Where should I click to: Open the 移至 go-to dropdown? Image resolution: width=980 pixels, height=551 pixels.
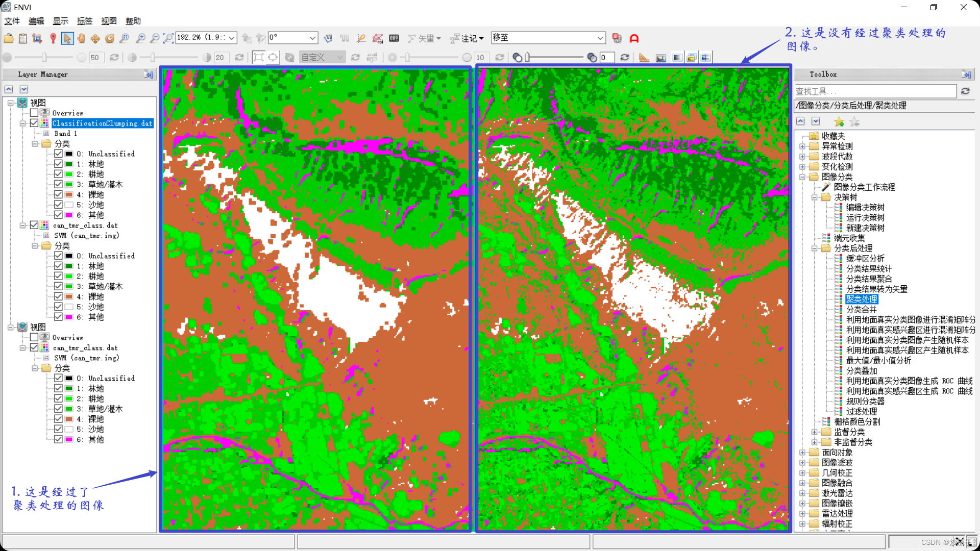600,38
